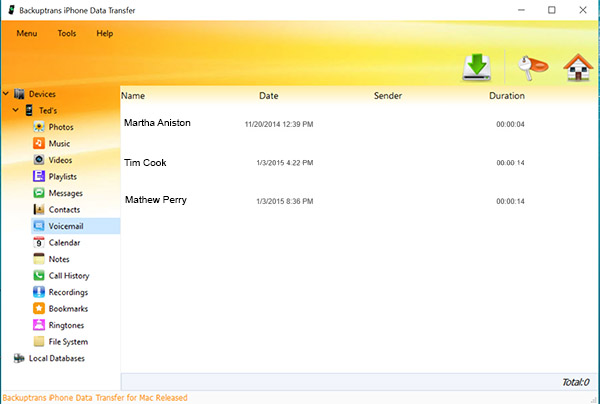The image size is (600, 404).
Task: Click the key registration toolbar icon
Action: (x=533, y=68)
